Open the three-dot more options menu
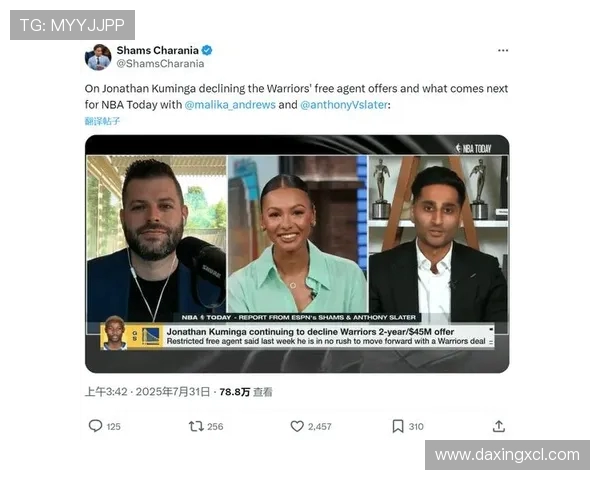 503,51
